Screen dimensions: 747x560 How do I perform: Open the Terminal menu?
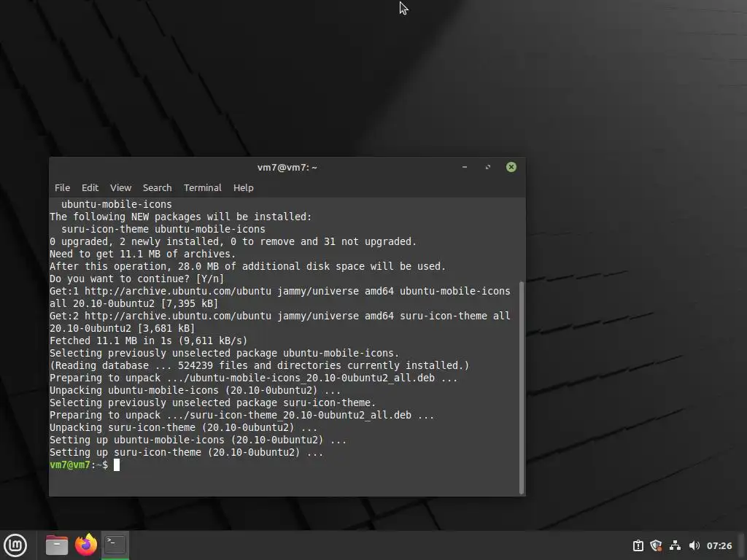tap(203, 187)
